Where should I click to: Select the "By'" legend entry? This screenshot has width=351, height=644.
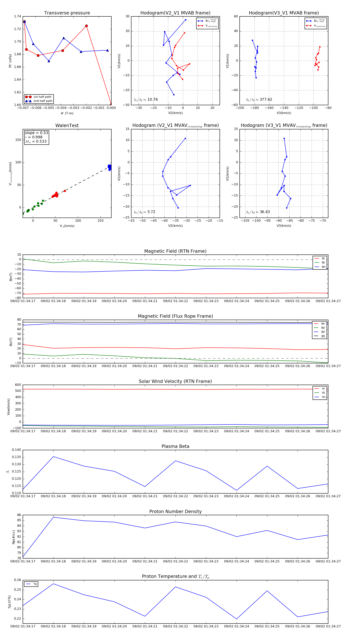tap(320, 328)
